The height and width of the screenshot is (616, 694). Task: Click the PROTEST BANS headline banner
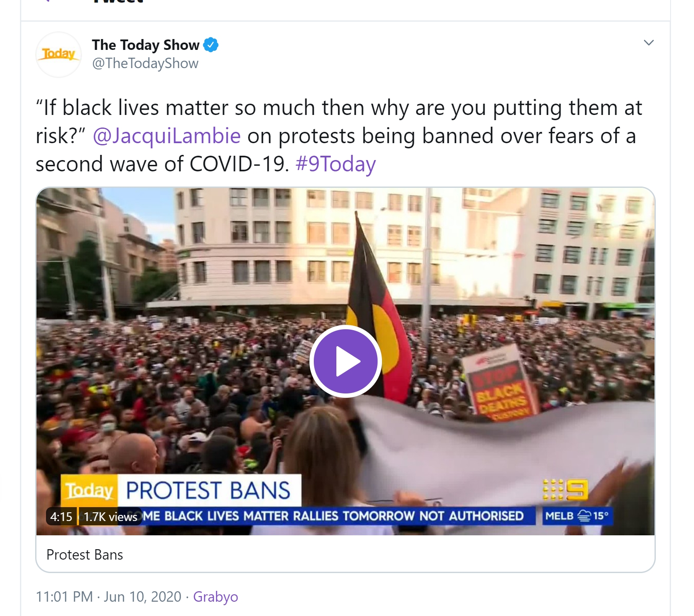click(x=209, y=491)
